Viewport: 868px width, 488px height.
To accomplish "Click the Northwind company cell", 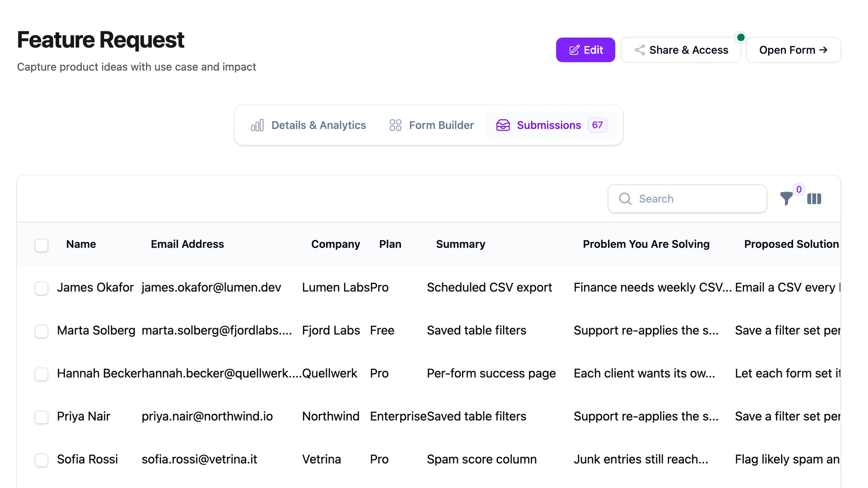I will coord(330,416).
